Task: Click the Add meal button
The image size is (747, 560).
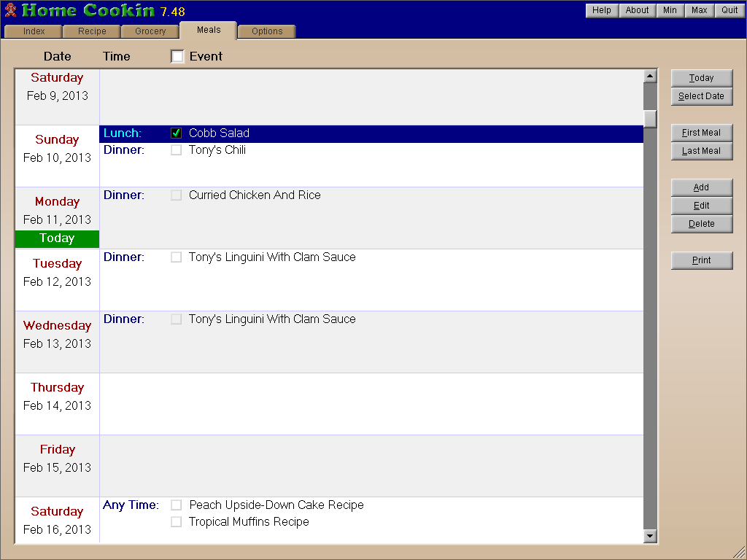Action: click(x=701, y=187)
